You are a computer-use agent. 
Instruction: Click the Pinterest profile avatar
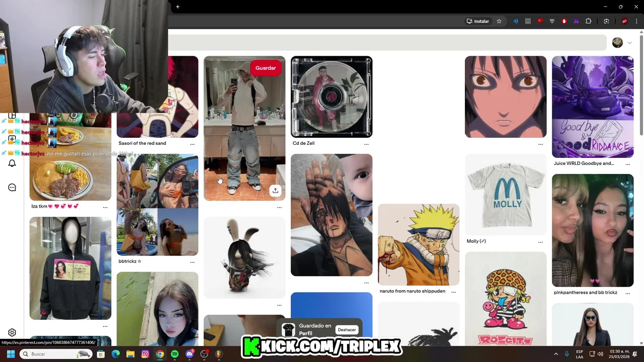[617, 43]
